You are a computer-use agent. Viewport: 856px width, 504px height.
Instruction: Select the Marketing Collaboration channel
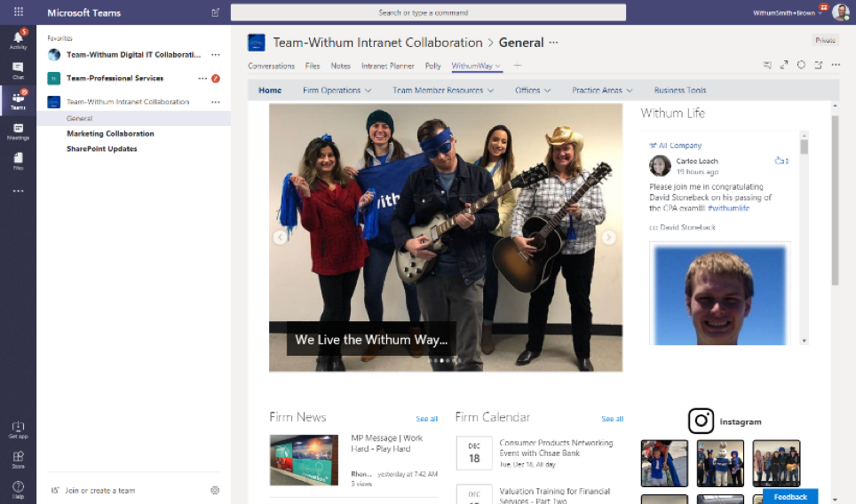(110, 134)
